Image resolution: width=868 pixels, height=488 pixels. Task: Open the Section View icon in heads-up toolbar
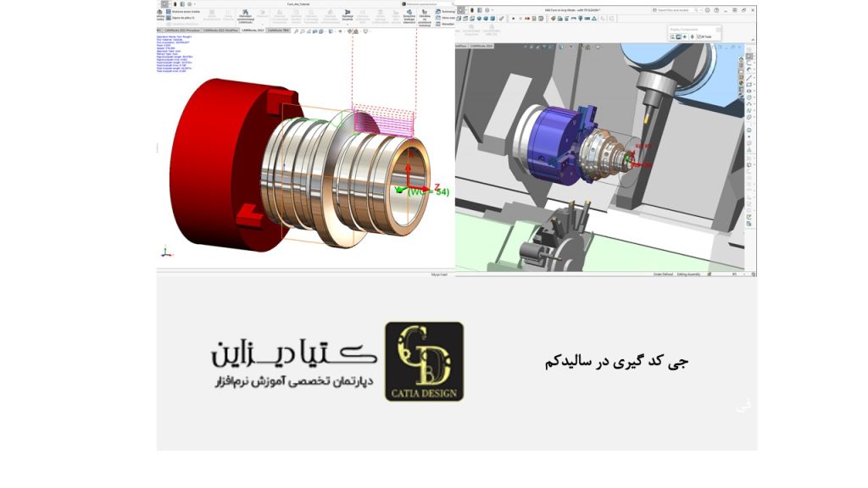(314, 30)
